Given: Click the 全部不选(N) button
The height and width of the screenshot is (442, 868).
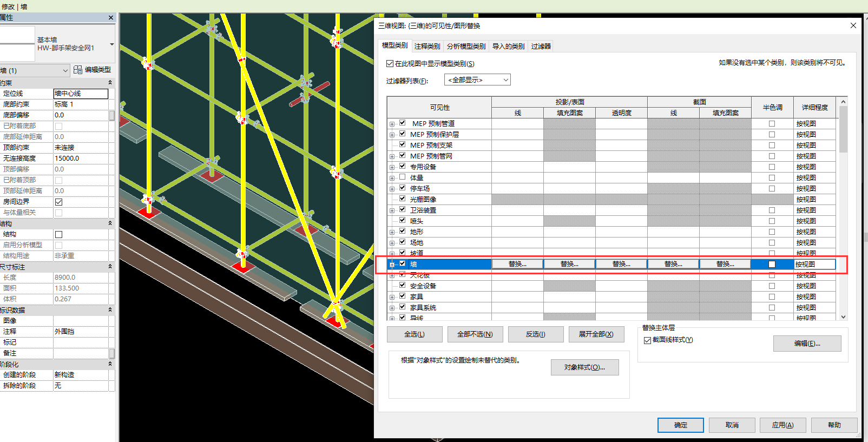Looking at the screenshot, I should 475,334.
